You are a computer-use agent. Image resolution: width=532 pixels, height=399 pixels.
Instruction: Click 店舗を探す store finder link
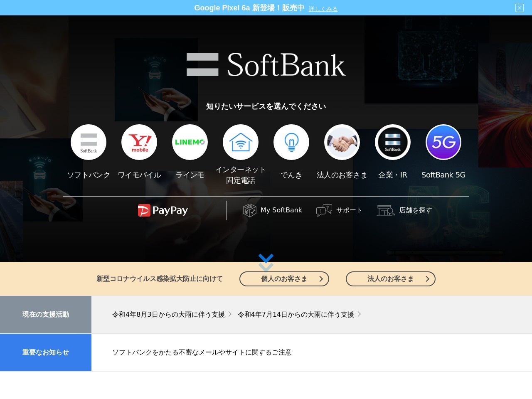pyautogui.click(x=404, y=210)
